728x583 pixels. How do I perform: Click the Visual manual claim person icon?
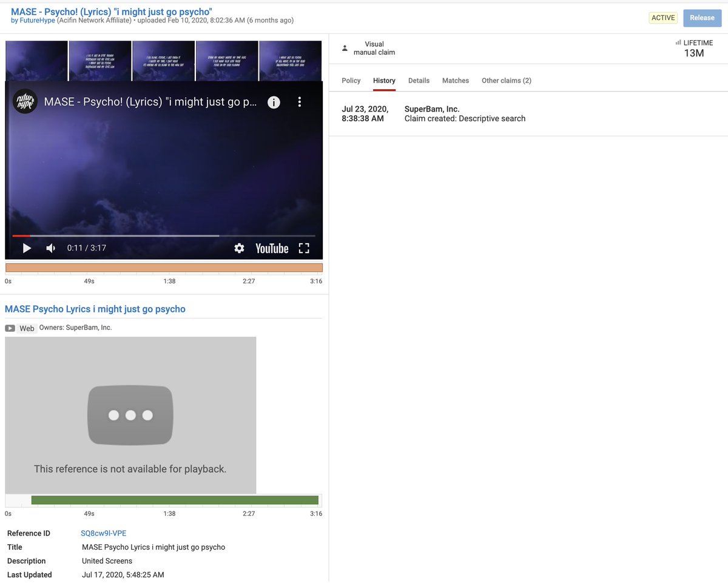[345, 48]
